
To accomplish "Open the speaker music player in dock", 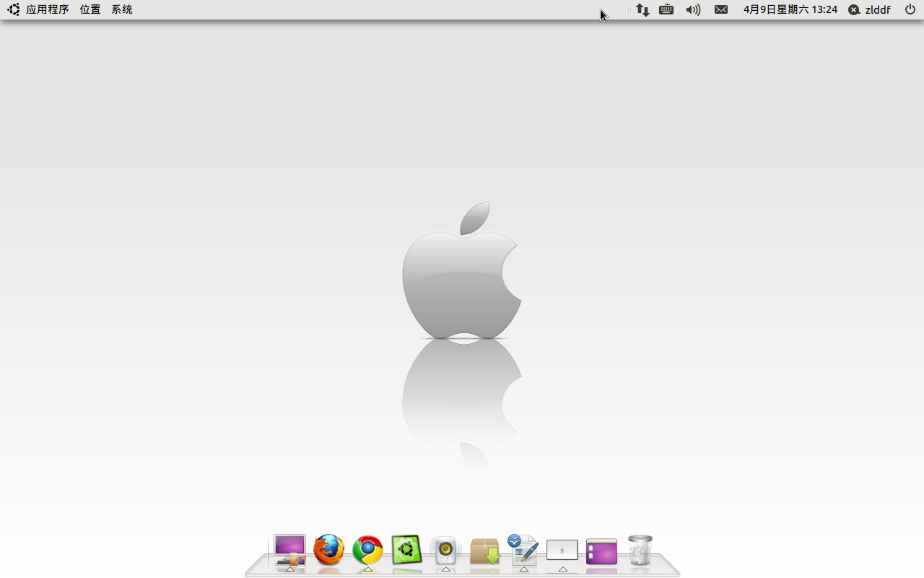I will (445, 551).
